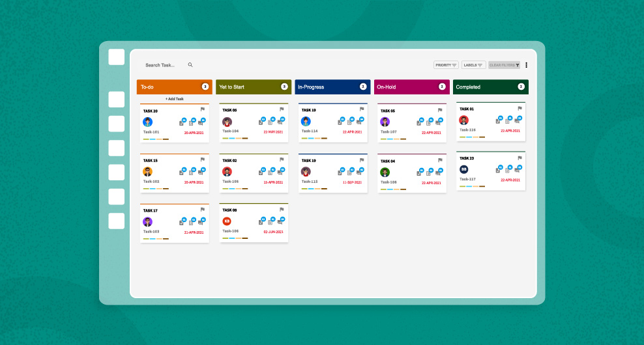Open the comments icon on Task-104
Viewport: 644px width, 345px height.
click(280, 122)
